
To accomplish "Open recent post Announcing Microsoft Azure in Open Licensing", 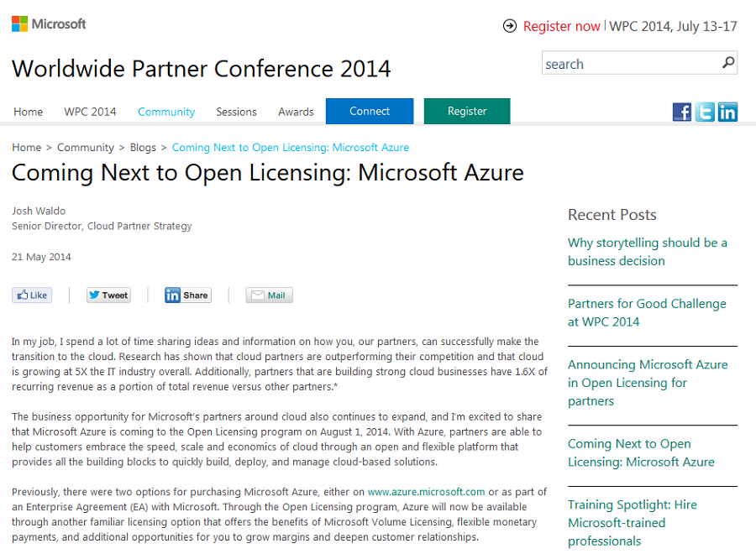I will (648, 383).
